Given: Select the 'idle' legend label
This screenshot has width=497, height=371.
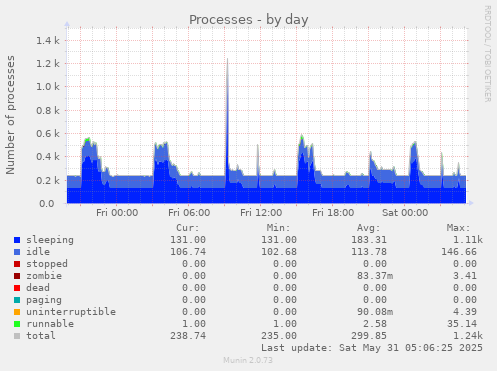Looking at the screenshot, I should (x=38, y=252).
